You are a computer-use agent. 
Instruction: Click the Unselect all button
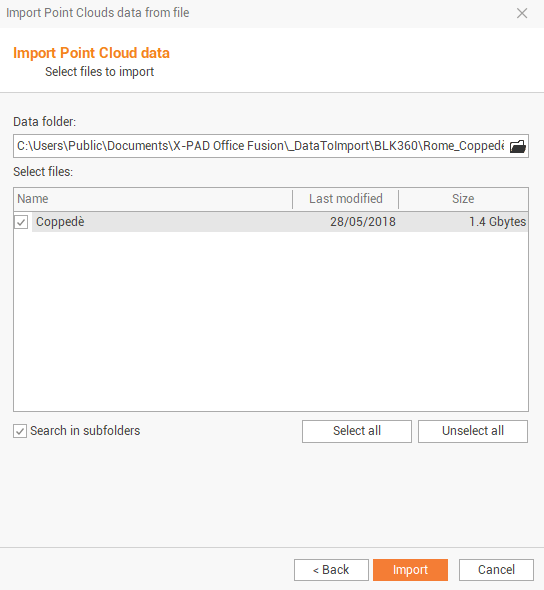(473, 431)
